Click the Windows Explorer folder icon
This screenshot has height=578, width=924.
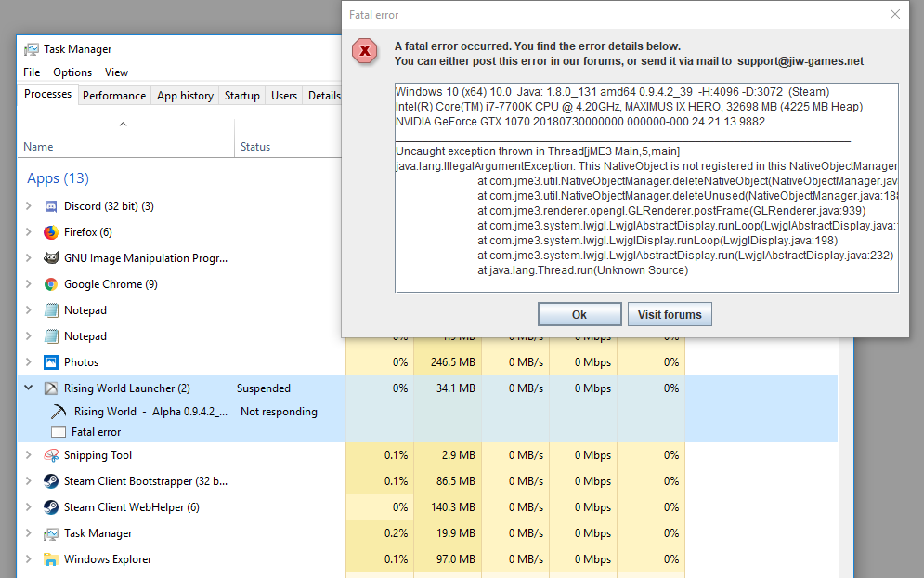pyautogui.click(x=51, y=559)
